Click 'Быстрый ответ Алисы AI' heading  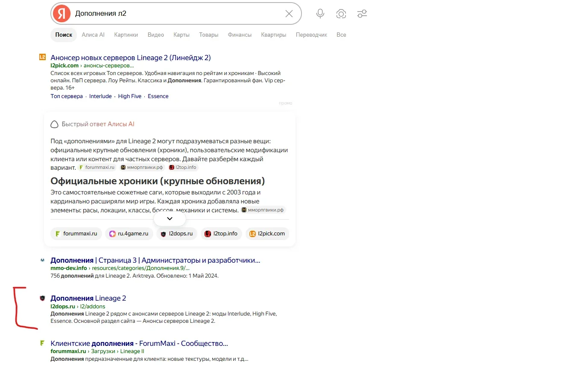pyautogui.click(x=98, y=124)
